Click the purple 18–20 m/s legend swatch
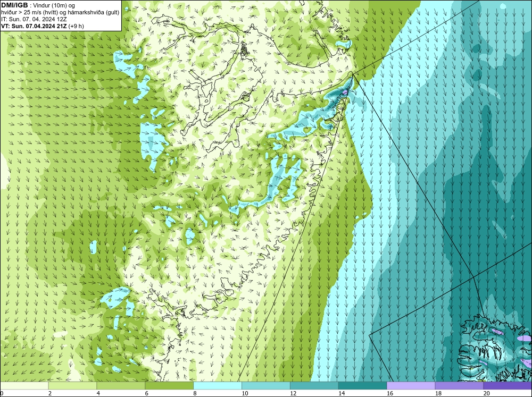The width and height of the screenshot is (532, 397). 459,385
